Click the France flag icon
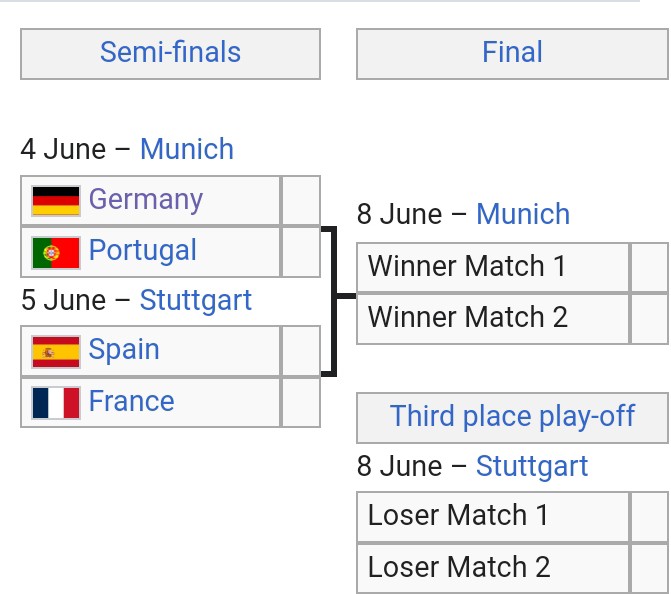The height and width of the screenshot is (594, 671). click(x=56, y=403)
